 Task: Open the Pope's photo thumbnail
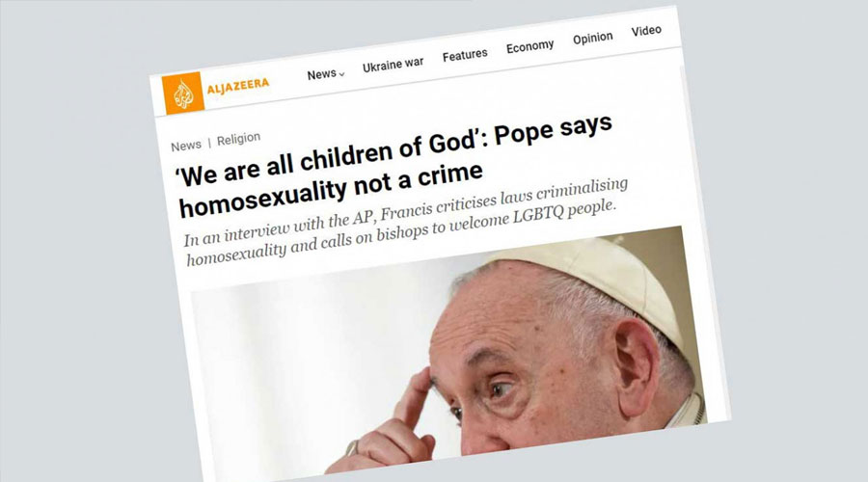coord(448,354)
